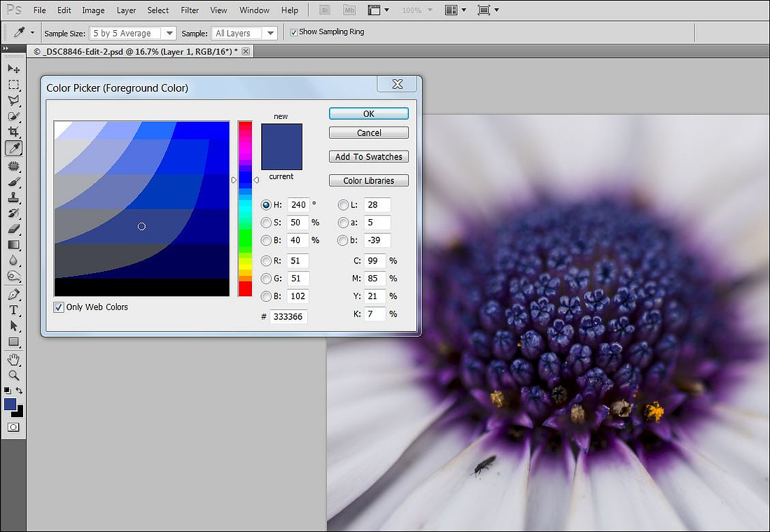
Task: Select the Eyedropper tool in toolbox
Action: click(x=14, y=148)
